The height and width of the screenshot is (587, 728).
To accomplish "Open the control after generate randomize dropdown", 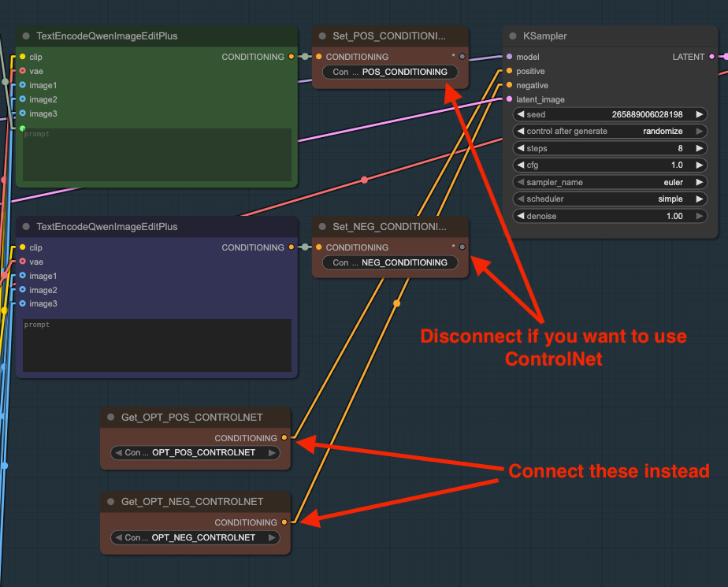I will click(x=609, y=131).
